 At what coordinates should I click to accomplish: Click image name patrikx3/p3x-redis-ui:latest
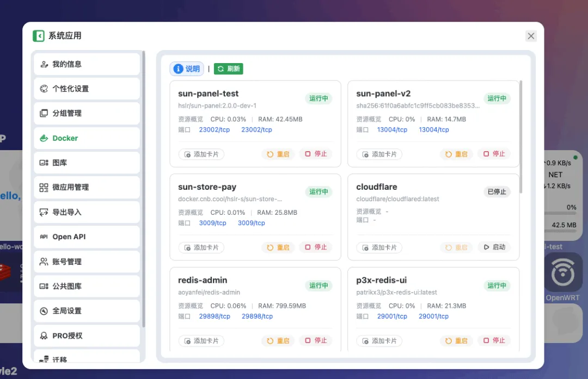point(396,292)
